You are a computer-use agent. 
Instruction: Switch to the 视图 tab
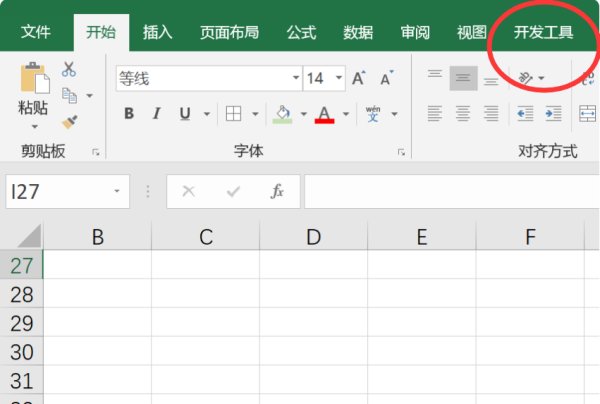[x=471, y=32]
